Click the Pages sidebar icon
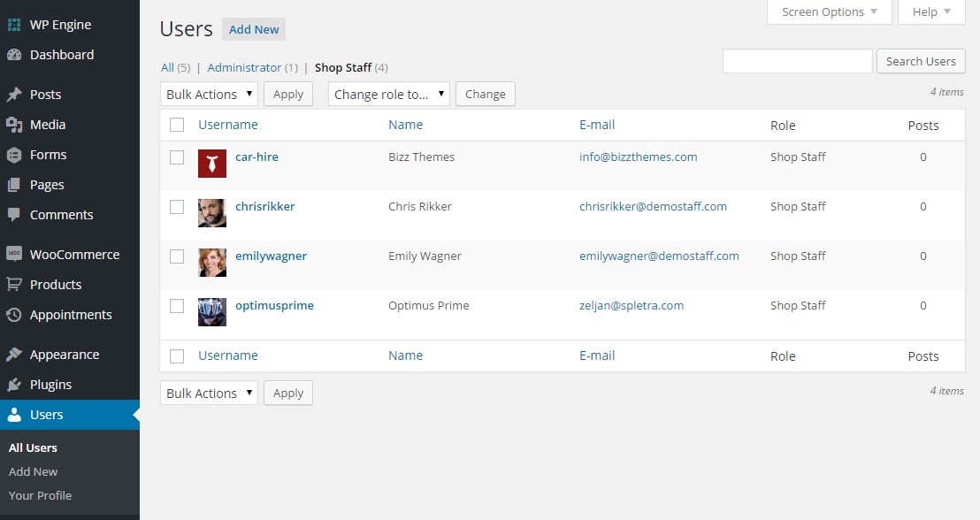Viewport: 980px width, 520px height. (x=14, y=185)
